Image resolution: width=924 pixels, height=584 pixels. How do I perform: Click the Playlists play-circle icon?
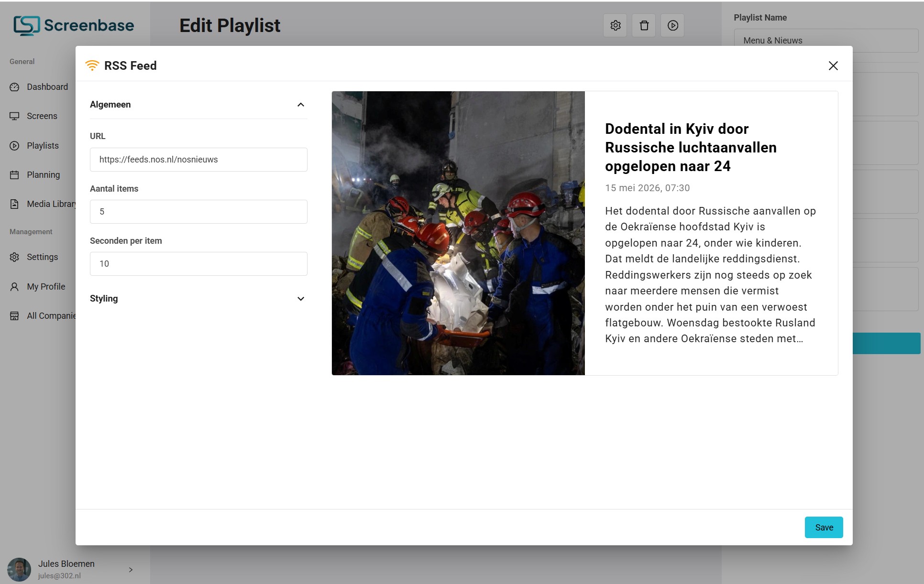14,146
